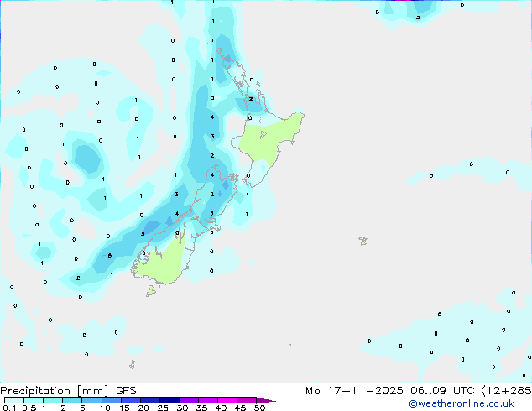Pick the 10–15 mm legend swatch
Viewport: 532px width, 411px height.
click(111, 400)
